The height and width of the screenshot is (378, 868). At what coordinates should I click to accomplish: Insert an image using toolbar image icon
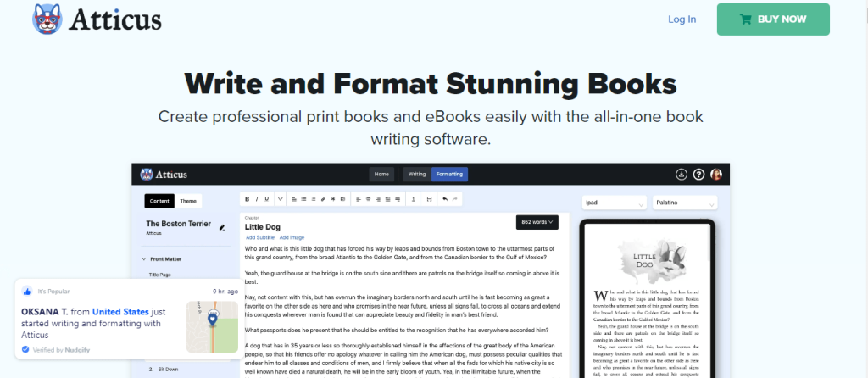[342, 198]
